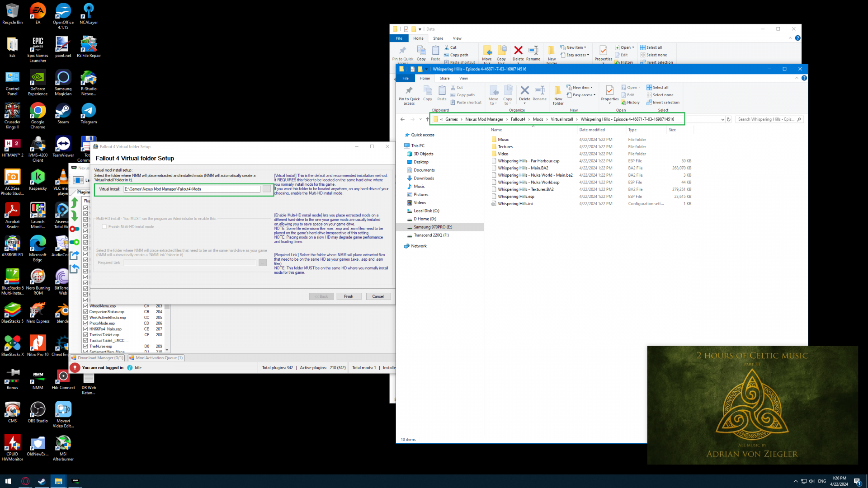Uncheck the TheNurse.esp plugin checkbox

(85, 346)
